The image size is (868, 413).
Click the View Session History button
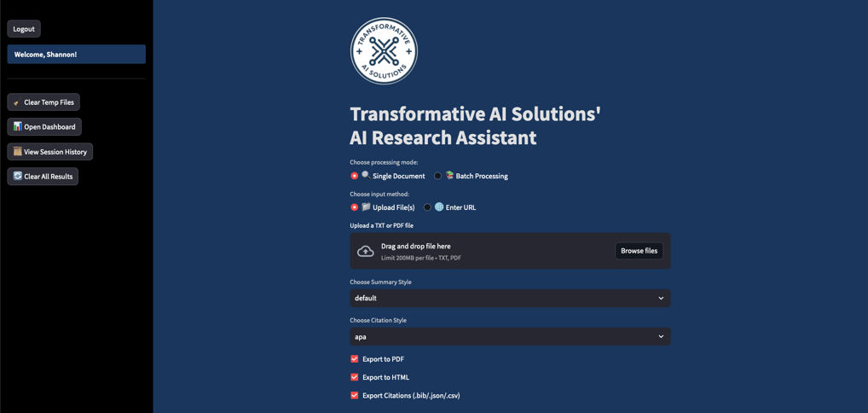(49, 151)
